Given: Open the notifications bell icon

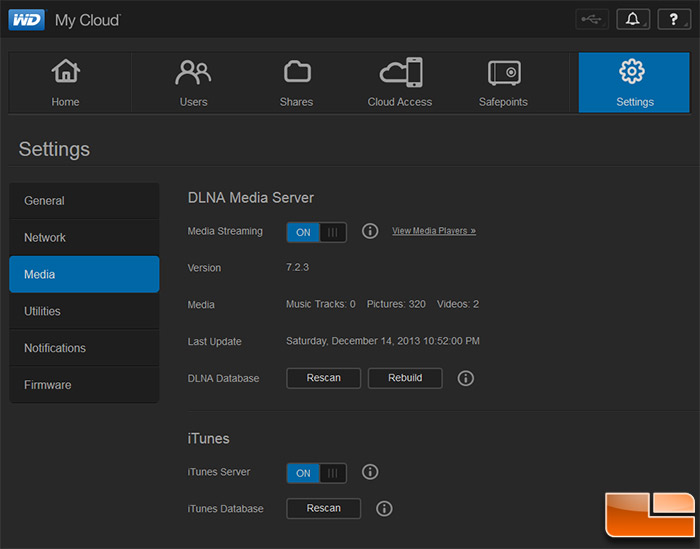Looking at the screenshot, I should click(633, 19).
